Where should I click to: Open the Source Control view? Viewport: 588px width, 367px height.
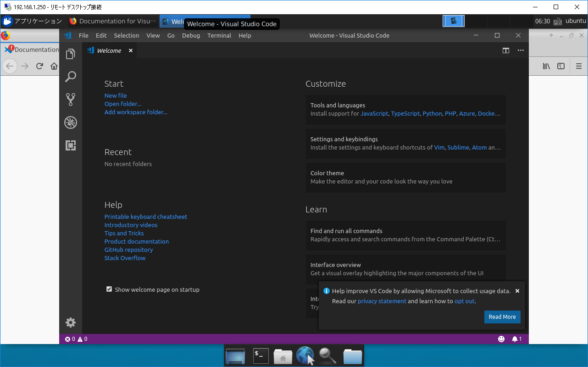pyautogui.click(x=71, y=100)
